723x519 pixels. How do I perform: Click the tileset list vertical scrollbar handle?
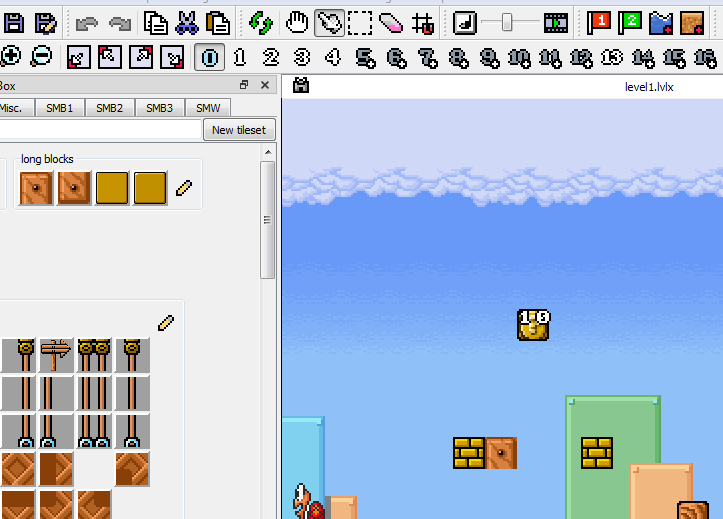pyautogui.click(x=267, y=220)
